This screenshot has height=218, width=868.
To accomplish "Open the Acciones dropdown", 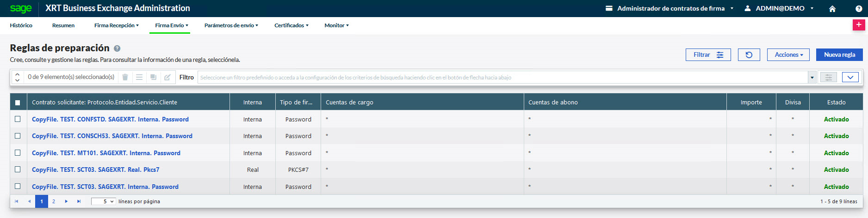I will pyautogui.click(x=788, y=55).
